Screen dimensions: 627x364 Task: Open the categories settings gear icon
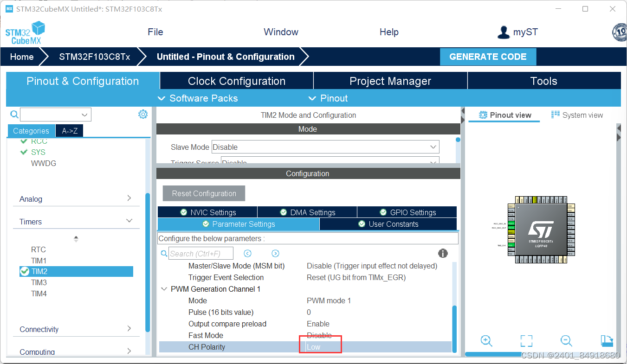pos(143,114)
